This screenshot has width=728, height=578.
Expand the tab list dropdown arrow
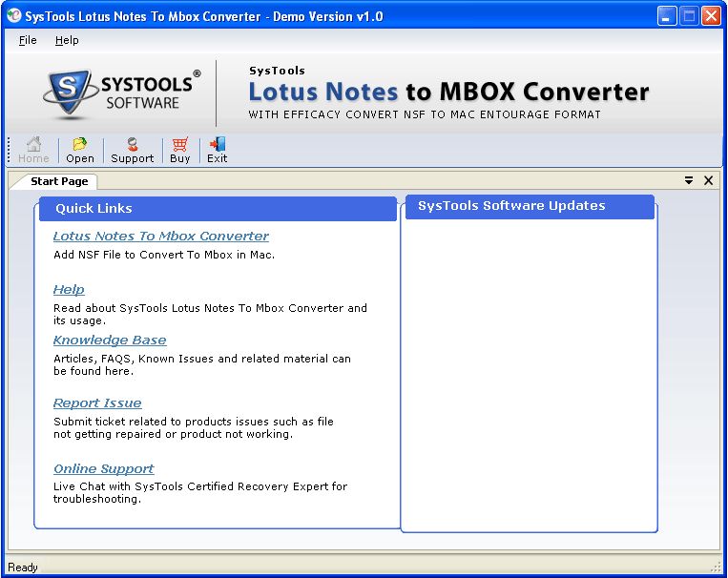[x=689, y=180]
